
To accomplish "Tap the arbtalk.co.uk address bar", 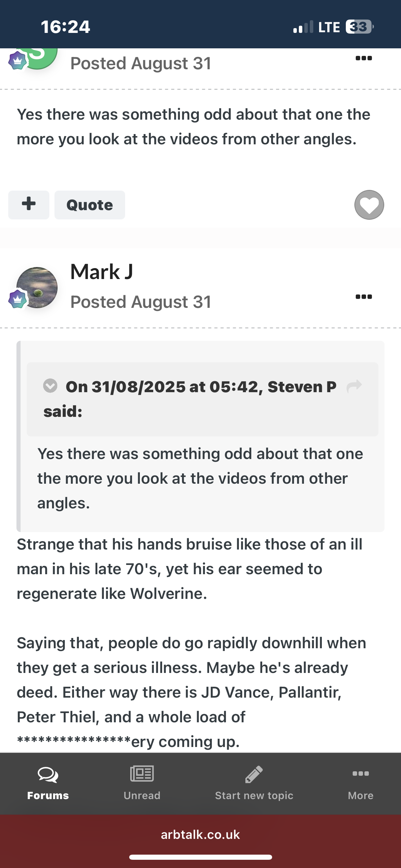I will coord(200,834).
